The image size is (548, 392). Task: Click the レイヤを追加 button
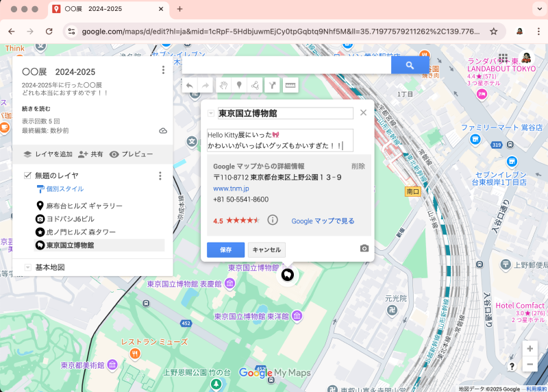(48, 154)
